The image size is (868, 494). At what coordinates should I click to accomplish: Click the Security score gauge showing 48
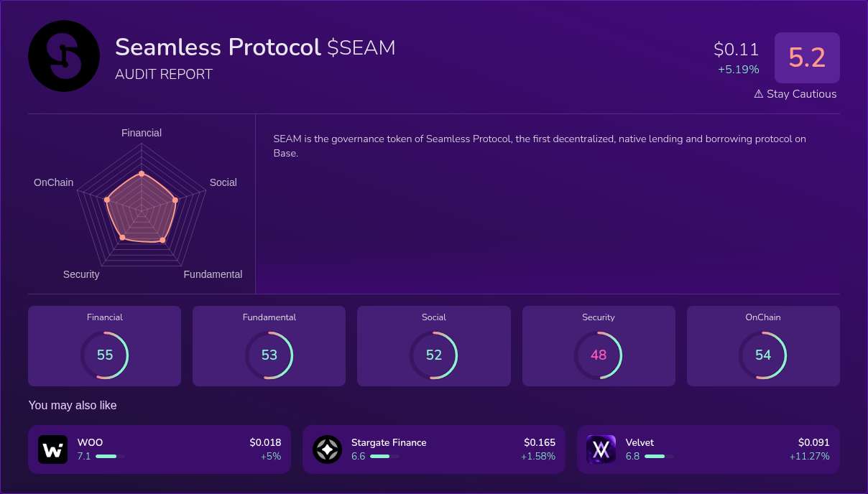(599, 355)
